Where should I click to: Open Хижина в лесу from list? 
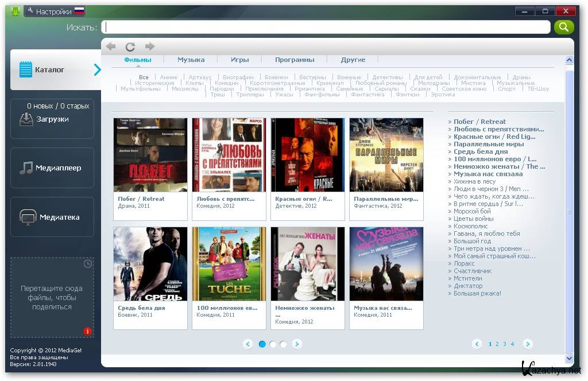[474, 181]
